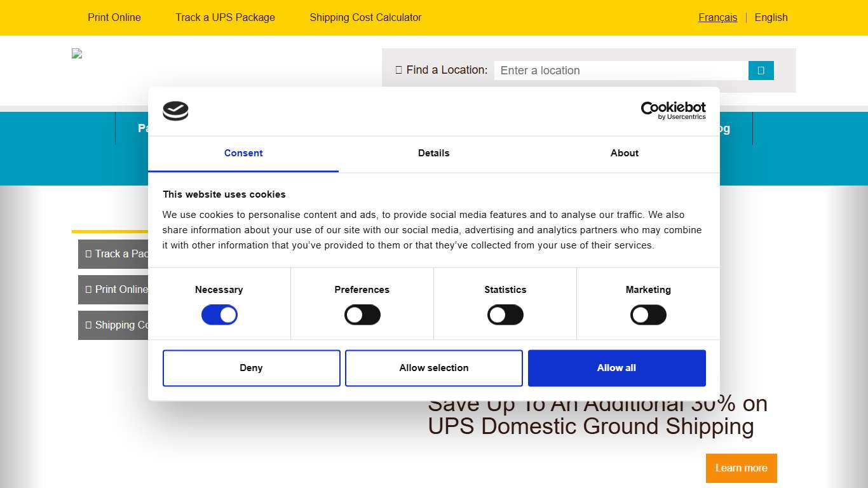The image size is (868, 488).
Task: Click the Allow all button
Action: click(616, 368)
